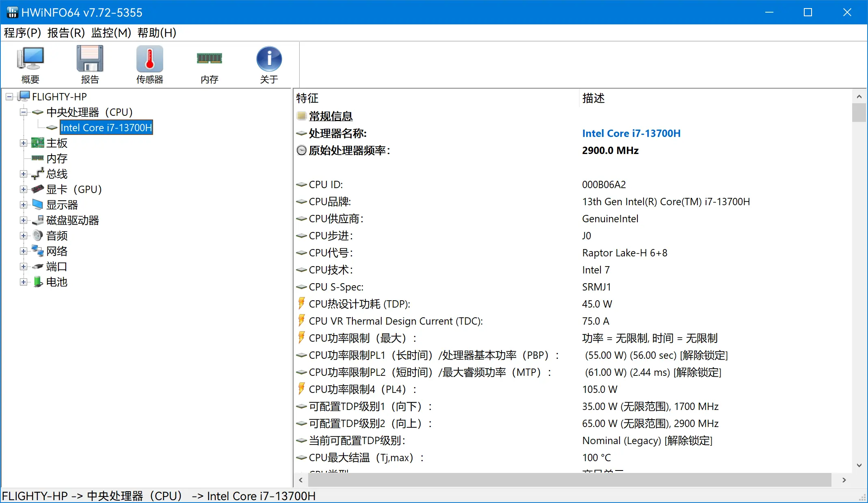868x503 pixels.
Task: Open the 关于 about info icon
Action: click(x=269, y=59)
